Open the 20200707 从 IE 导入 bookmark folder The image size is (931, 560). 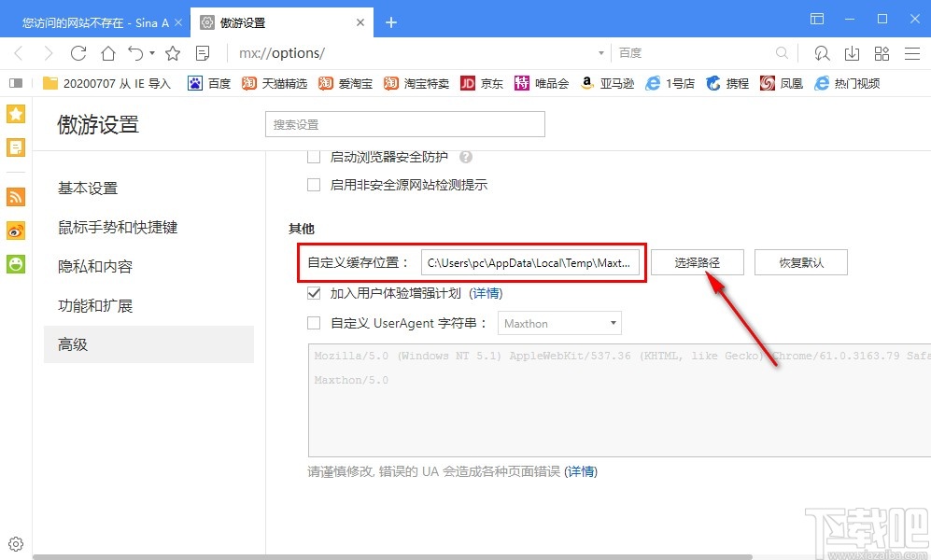coord(106,84)
